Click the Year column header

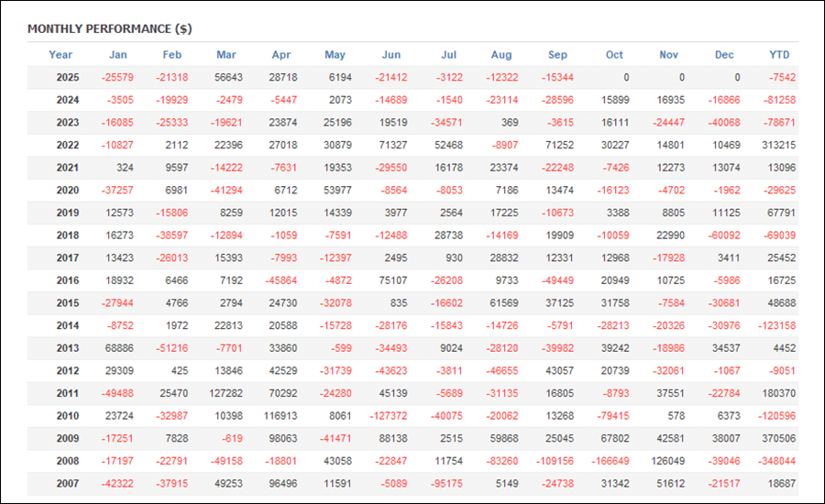tap(60, 55)
